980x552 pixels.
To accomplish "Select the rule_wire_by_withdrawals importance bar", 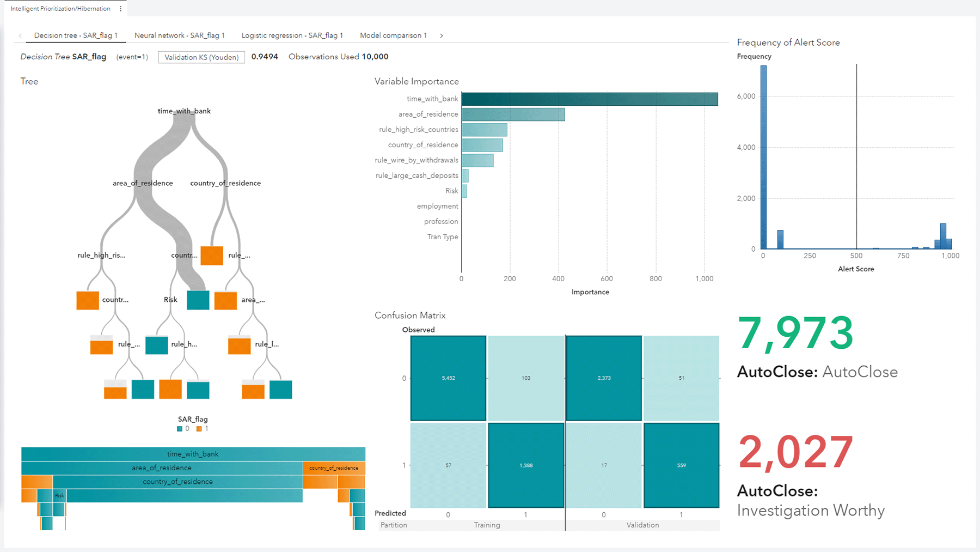I will (477, 160).
